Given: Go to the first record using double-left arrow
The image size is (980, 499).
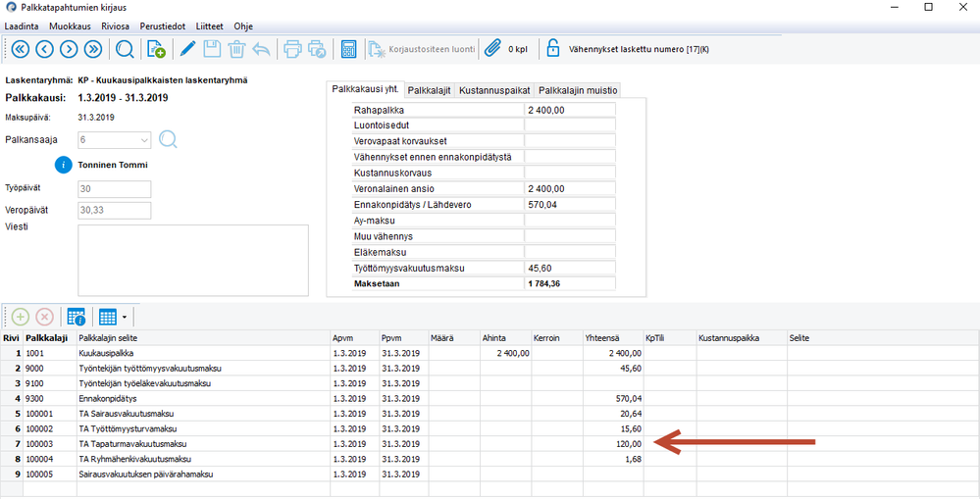Looking at the screenshot, I should point(19,49).
